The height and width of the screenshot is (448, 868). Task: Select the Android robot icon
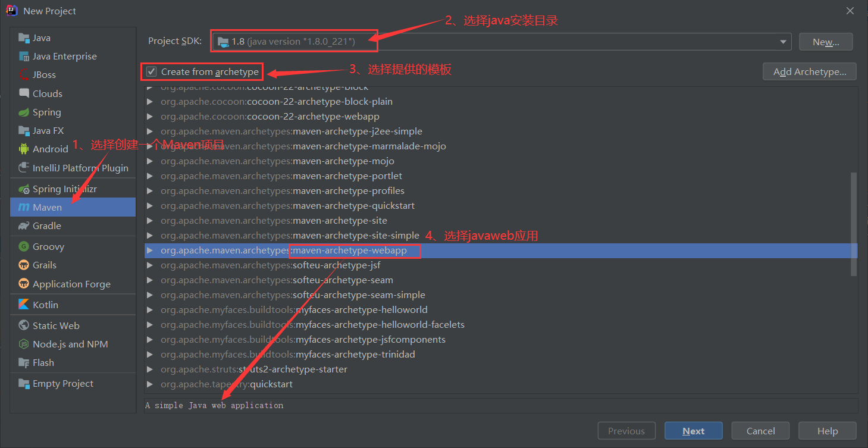pos(24,149)
